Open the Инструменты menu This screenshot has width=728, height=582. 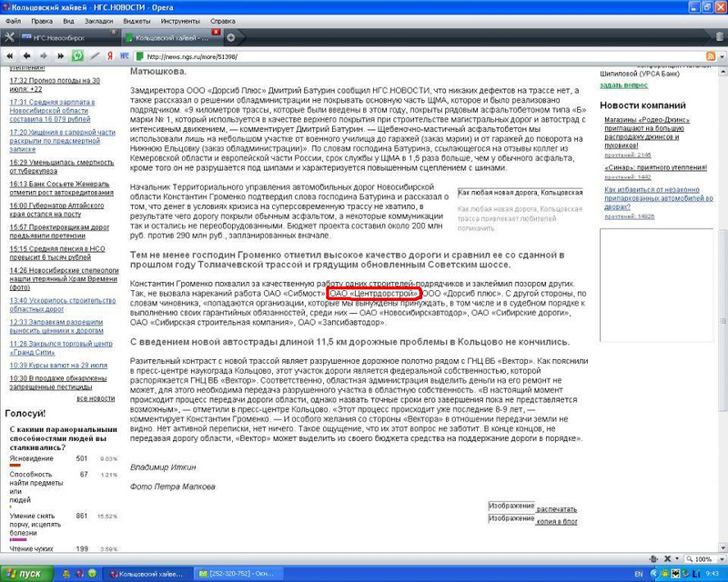(180, 21)
